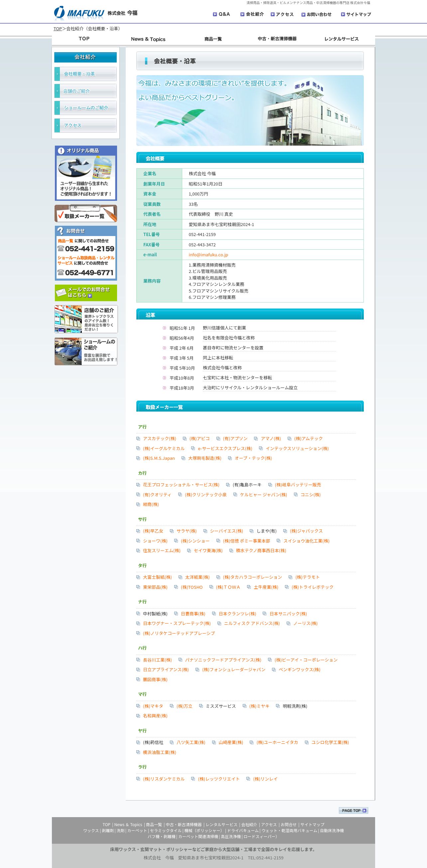Open the (株)ノリタケコーテッドアブレーシブ link

[x=179, y=633]
